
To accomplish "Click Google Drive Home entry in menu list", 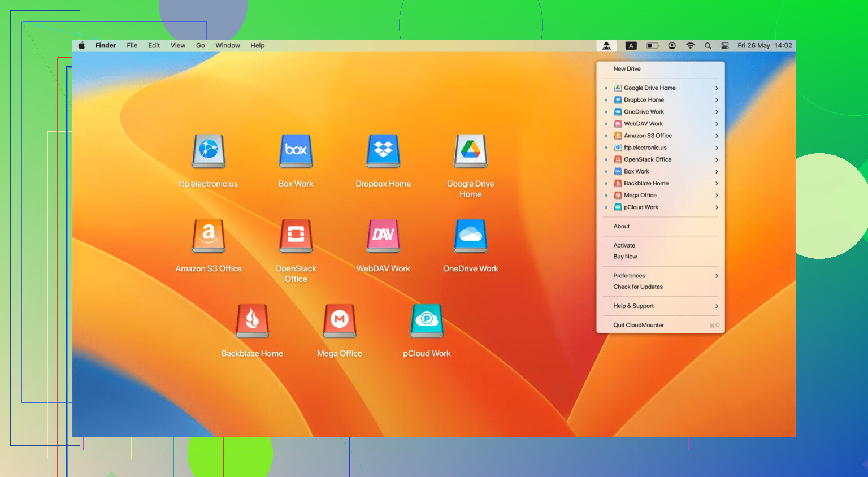I will 661,88.
